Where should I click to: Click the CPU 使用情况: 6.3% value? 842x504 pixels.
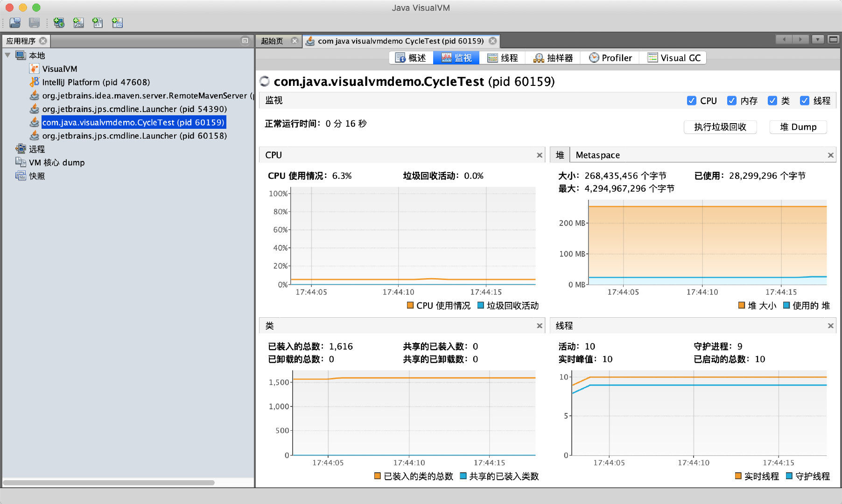tap(309, 176)
